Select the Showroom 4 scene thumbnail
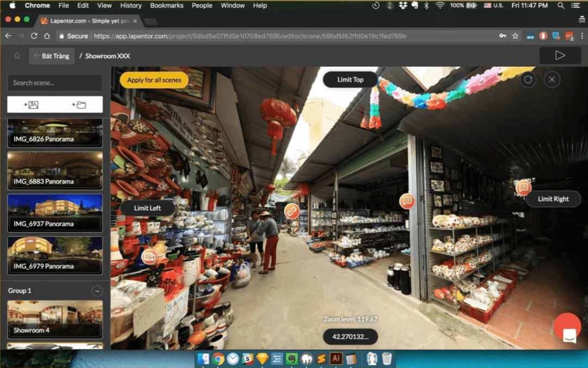This screenshot has width=588, height=368. point(54,318)
